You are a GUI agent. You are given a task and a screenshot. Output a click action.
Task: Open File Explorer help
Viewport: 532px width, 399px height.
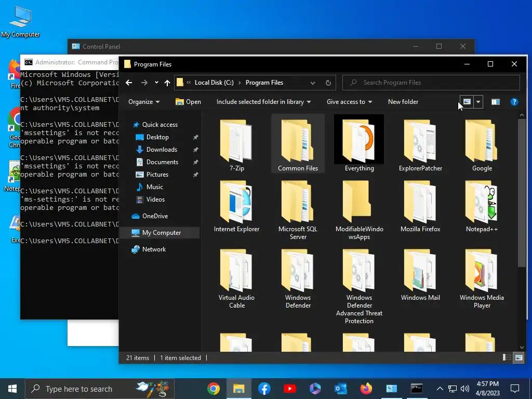(x=514, y=102)
